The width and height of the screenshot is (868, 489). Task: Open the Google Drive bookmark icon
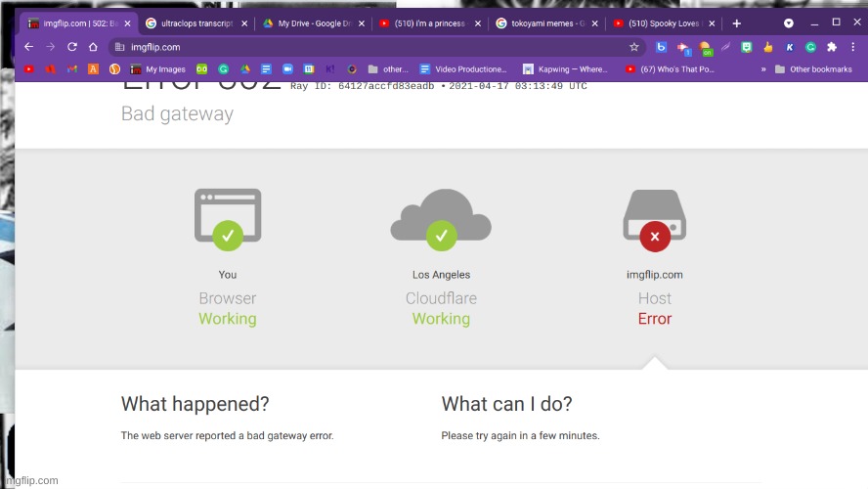coord(244,69)
